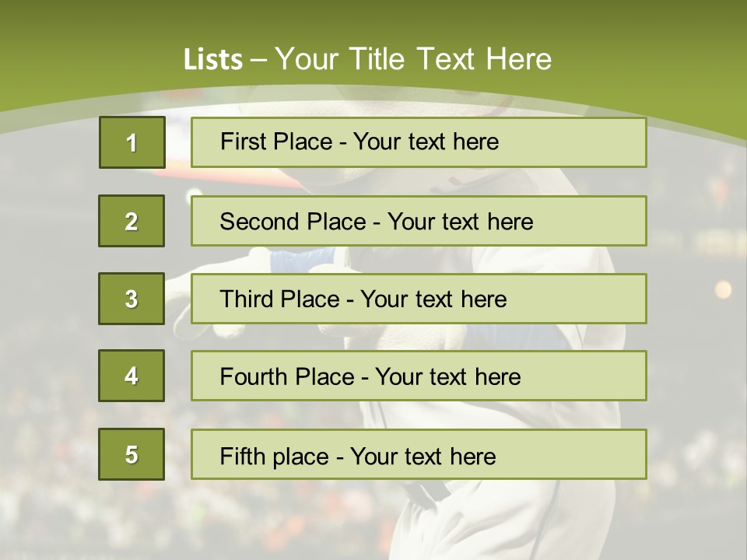This screenshot has height=560, width=747.
Task: Select the number 4 box
Action: (x=132, y=376)
